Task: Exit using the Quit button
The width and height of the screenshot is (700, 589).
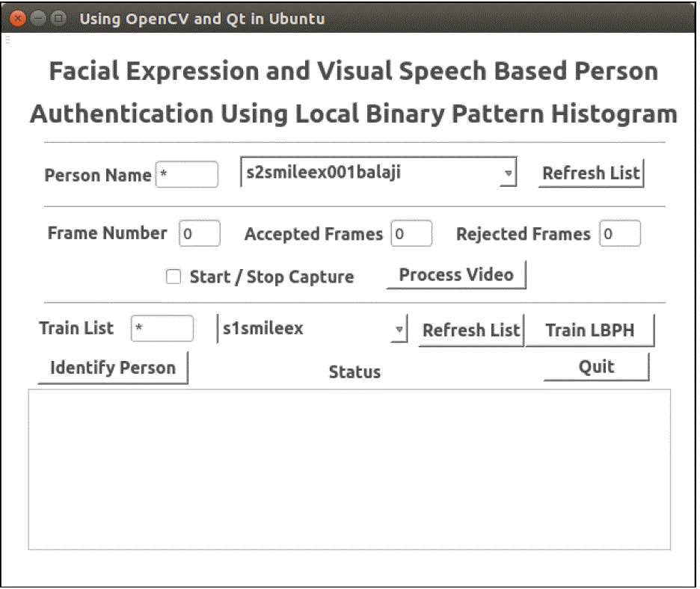Action: click(x=596, y=367)
